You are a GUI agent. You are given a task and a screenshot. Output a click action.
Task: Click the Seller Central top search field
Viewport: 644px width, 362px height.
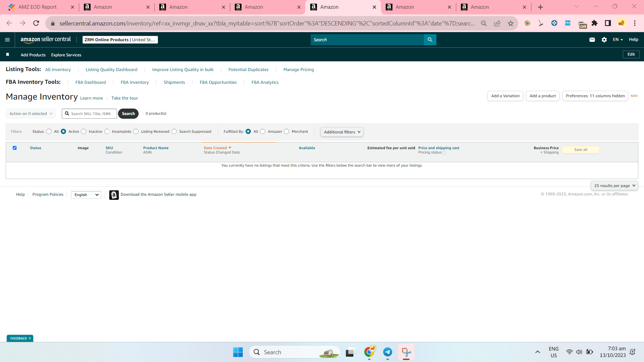click(367, 40)
